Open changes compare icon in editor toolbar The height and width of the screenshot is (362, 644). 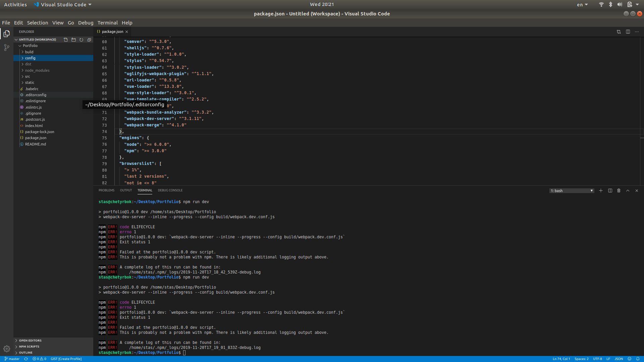[619, 32]
